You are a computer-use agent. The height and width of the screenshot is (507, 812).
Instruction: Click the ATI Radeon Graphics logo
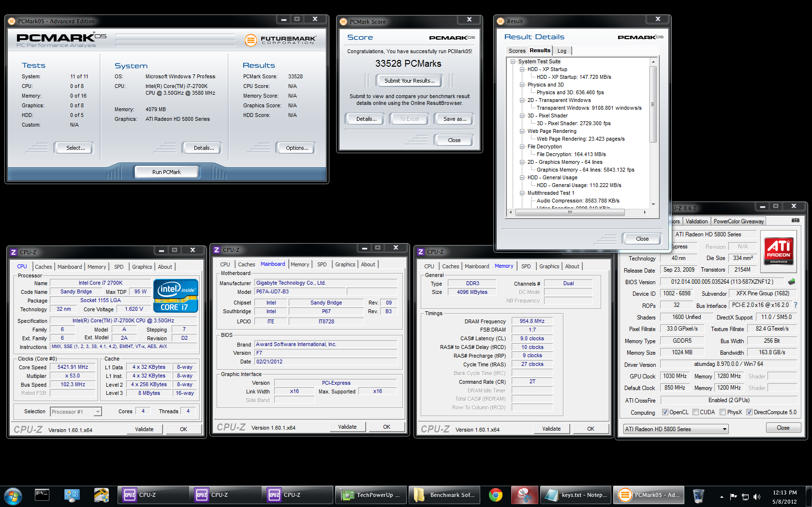779,251
